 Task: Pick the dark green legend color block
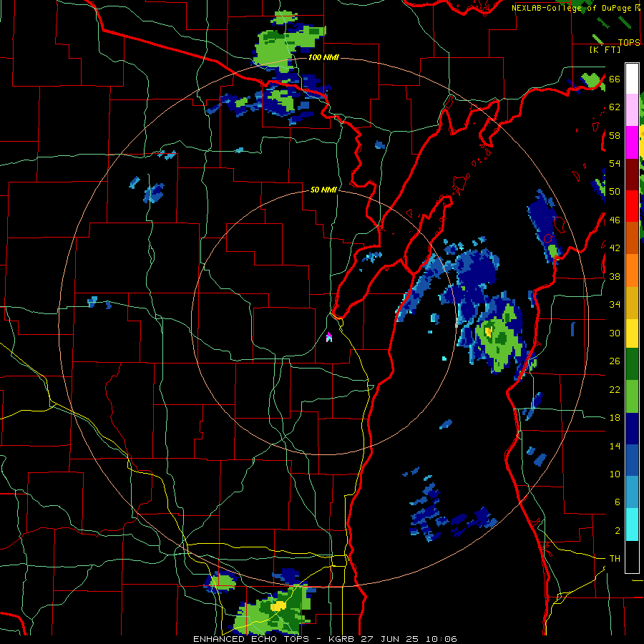coord(632,364)
